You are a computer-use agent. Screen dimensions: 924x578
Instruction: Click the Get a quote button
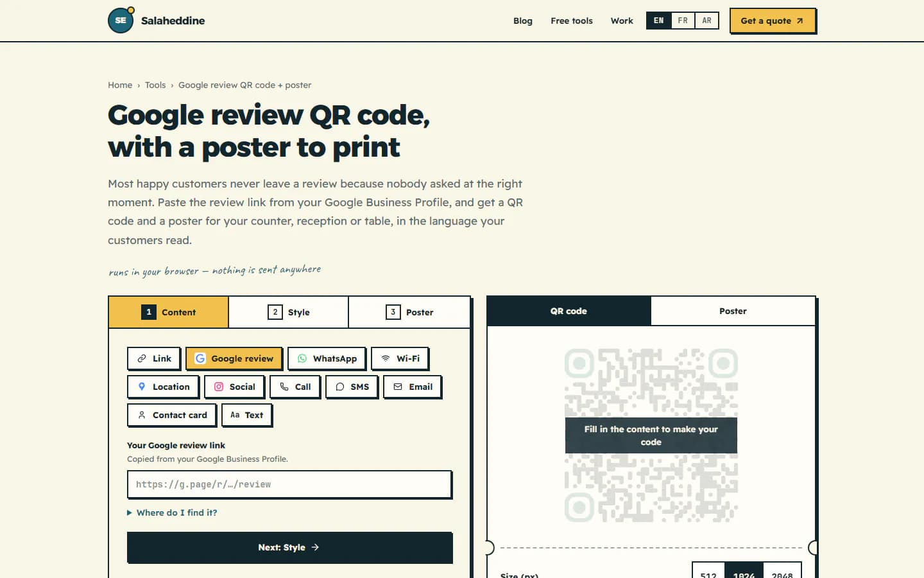[x=773, y=21]
